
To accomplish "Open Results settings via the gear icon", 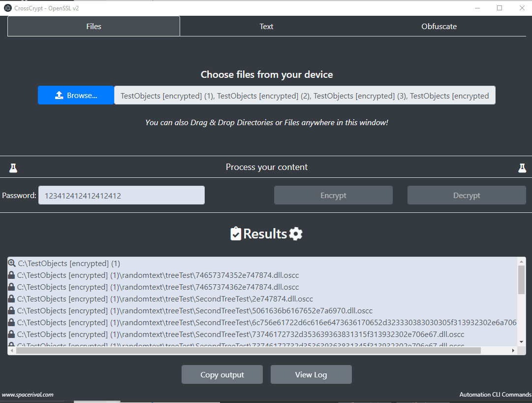I will click(x=295, y=234).
